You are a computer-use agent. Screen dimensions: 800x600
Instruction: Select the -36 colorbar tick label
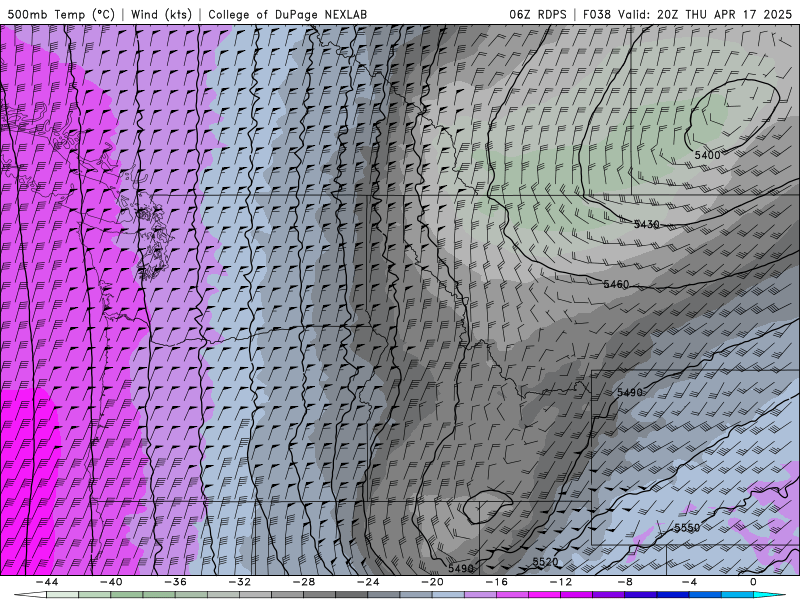[x=176, y=582]
